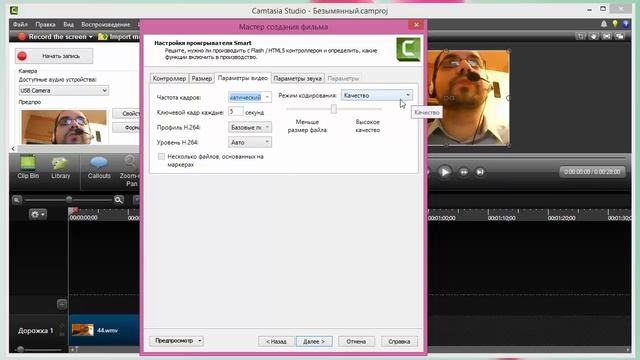Click the Справка button
Image resolution: width=640 pixels, height=360 pixels.
click(x=399, y=341)
